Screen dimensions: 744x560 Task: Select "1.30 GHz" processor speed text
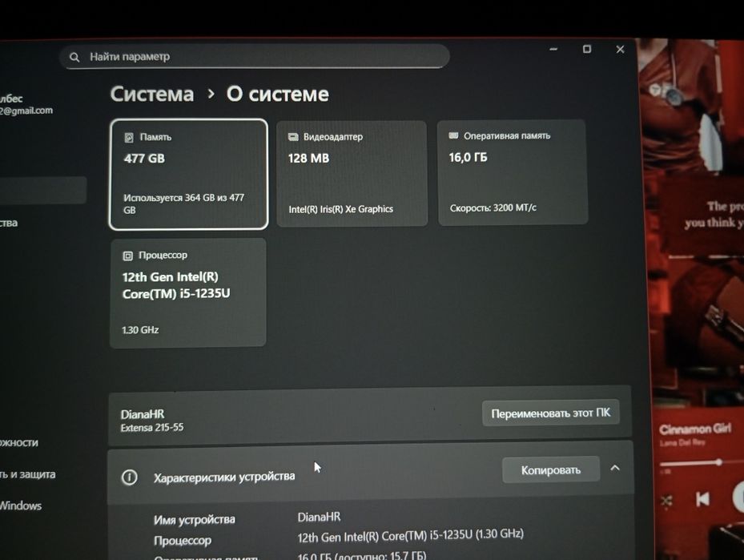coord(140,330)
